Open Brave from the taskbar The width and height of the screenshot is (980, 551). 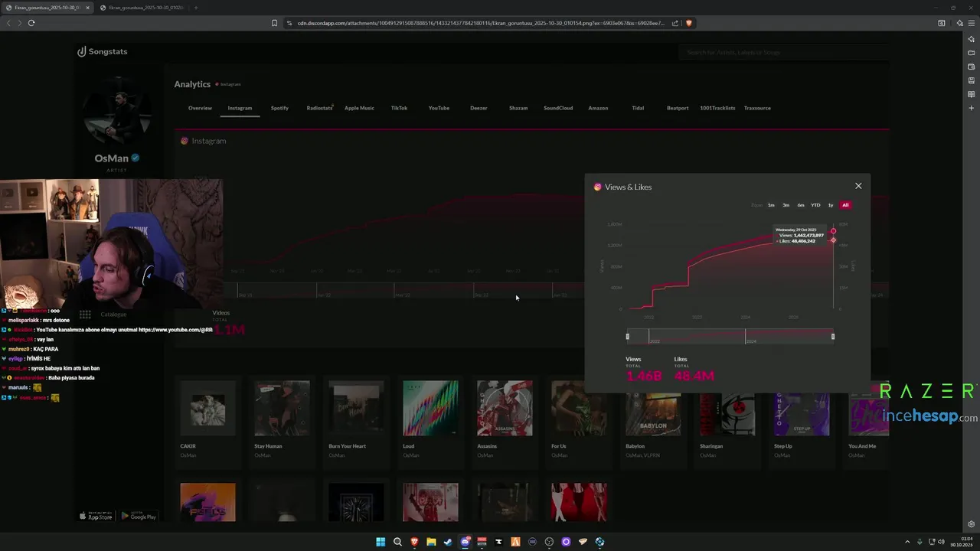(x=414, y=542)
